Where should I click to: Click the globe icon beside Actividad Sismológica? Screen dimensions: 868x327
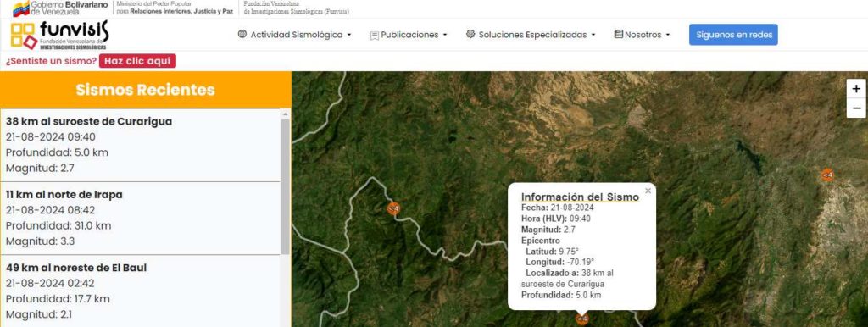[x=242, y=34]
